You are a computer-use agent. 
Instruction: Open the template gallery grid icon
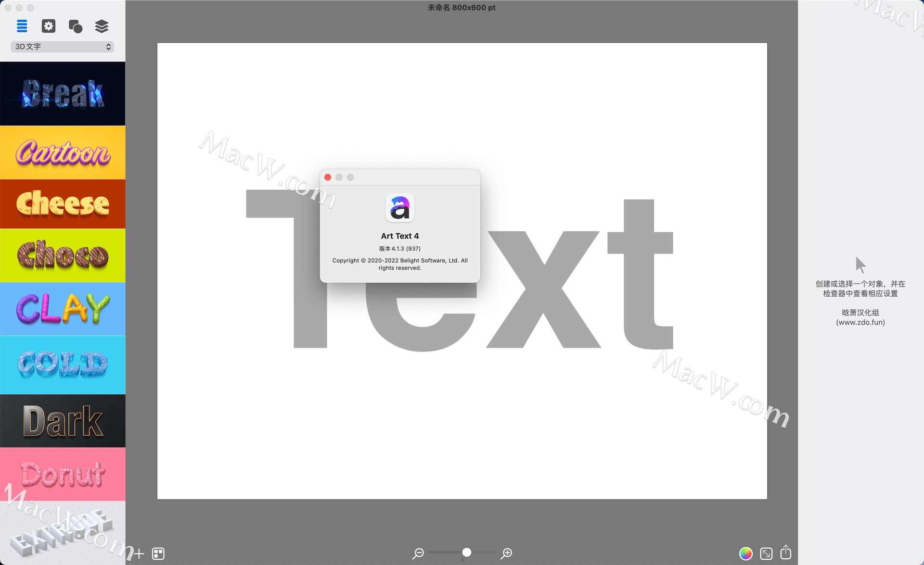point(158,553)
